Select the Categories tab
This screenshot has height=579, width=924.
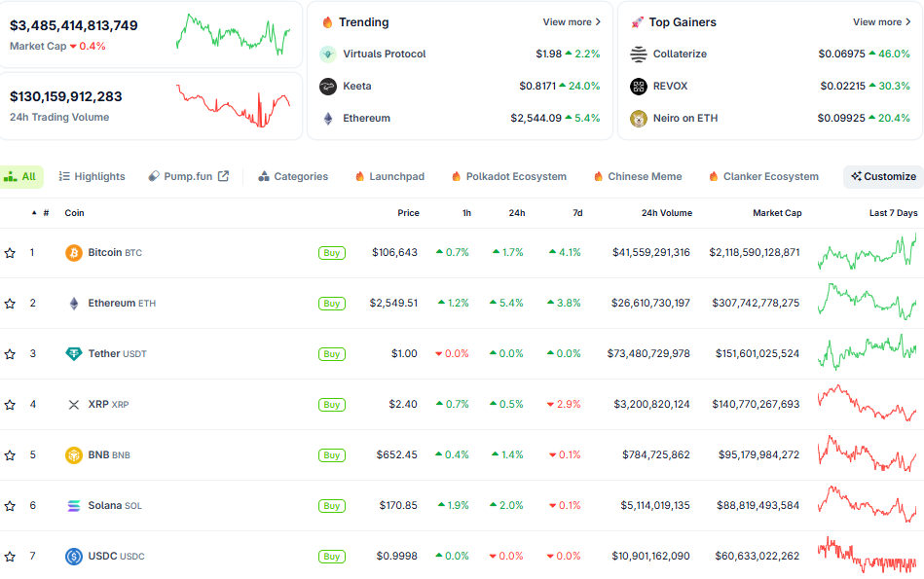coord(293,177)
